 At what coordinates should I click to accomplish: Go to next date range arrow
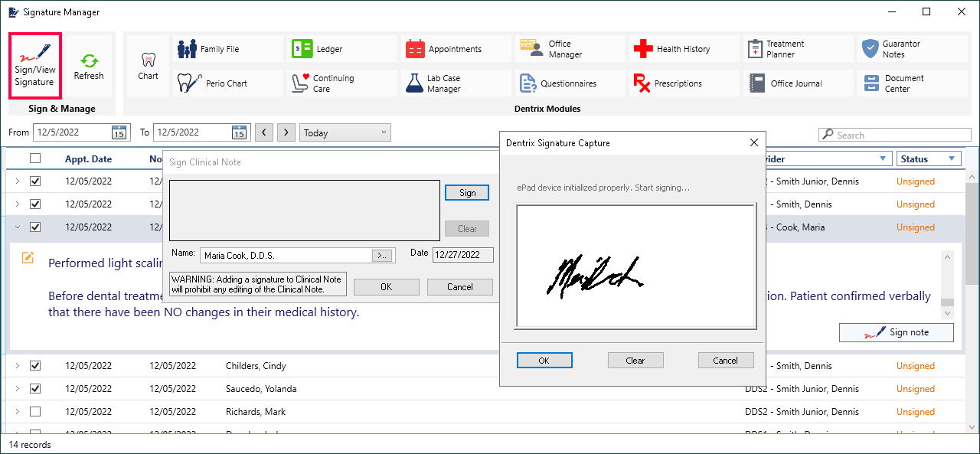tap(286, 132)
